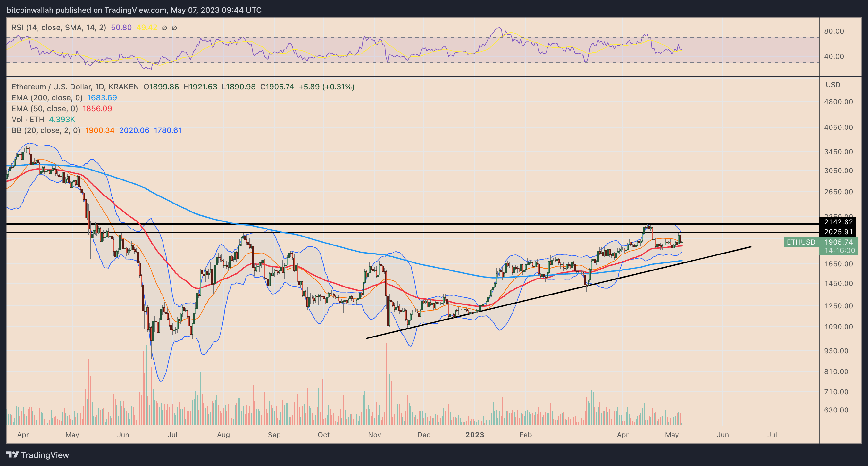Click the 2023 year label on time axis
This screenshot has width=868, height=466.
[474, 435]
